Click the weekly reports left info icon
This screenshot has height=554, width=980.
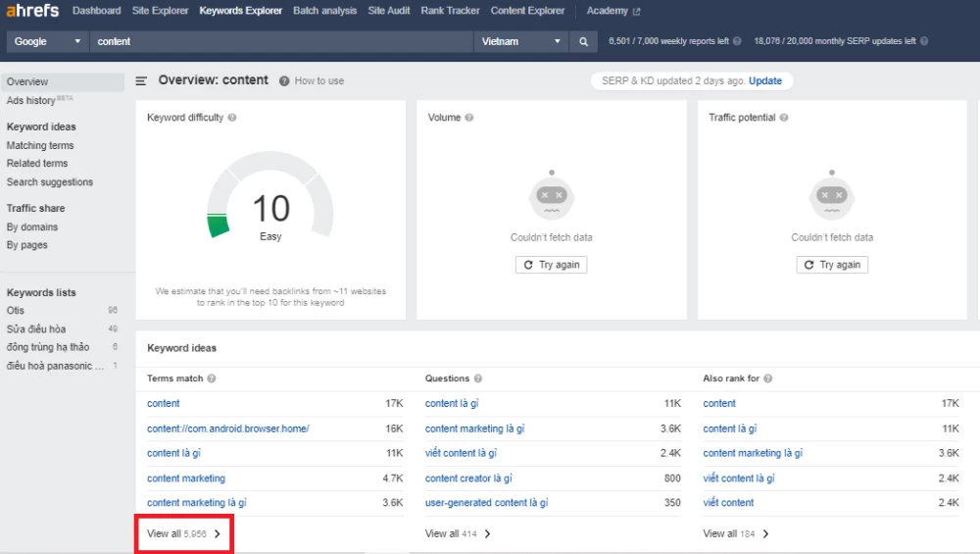737,41
